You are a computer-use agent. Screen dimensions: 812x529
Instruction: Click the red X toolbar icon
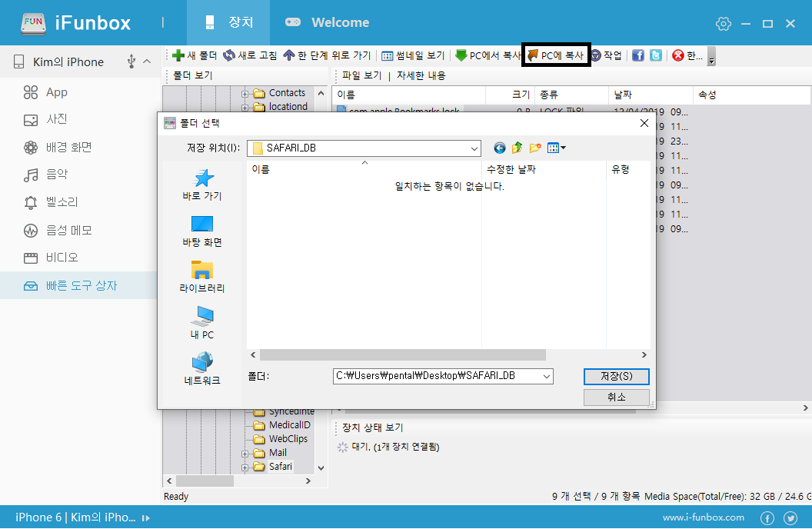(678, 55)
